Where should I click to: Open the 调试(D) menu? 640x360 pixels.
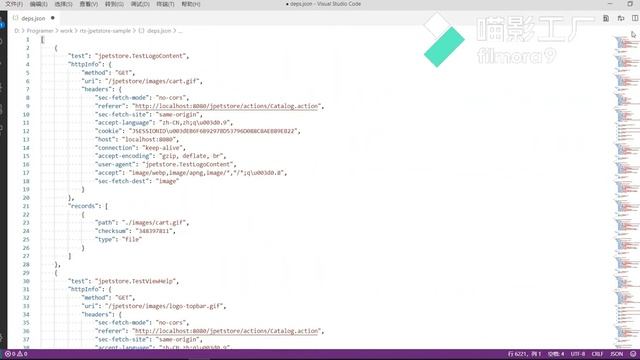[x=140, y=4]
